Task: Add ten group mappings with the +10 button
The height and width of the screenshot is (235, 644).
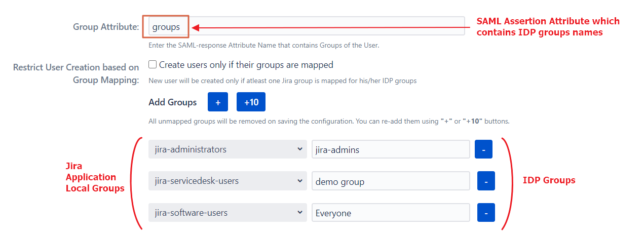Action: pyautogui.click(x=251, y=102)
